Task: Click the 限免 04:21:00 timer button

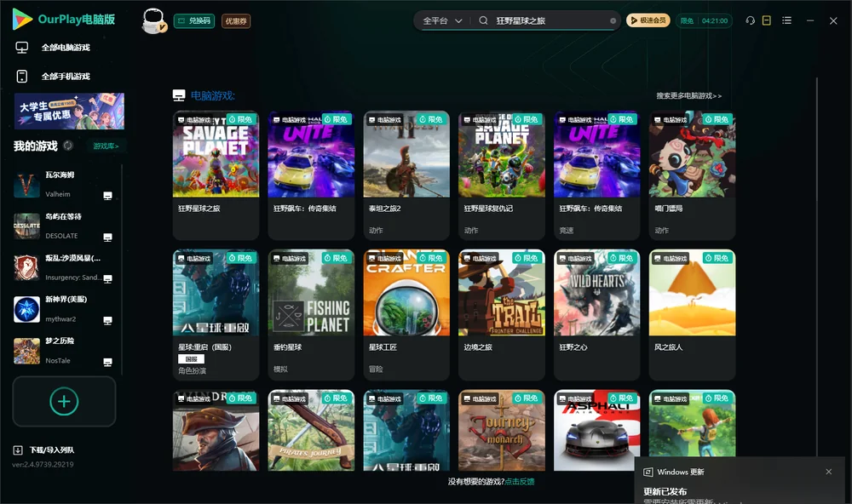Action: coord(705,20)
